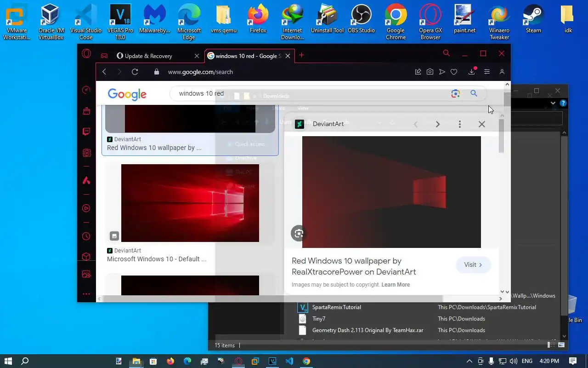Open three-dot menu in DeviantArt preview panel
The image size is (588, 368).
click(459, 124)
